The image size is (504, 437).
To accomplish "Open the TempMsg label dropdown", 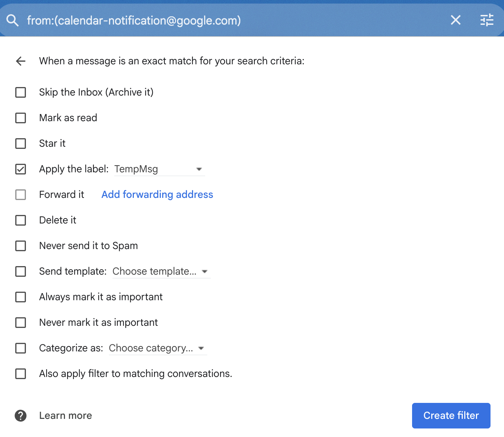I will click(x=199, y=169).
